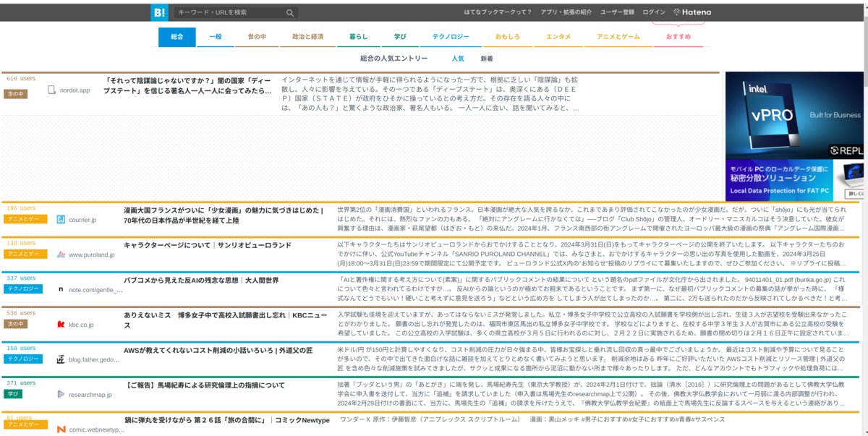This screenshot has height=436, width=868.
Task: Click the テクノロジー tag on the 337 users entry
Action: 22,288
